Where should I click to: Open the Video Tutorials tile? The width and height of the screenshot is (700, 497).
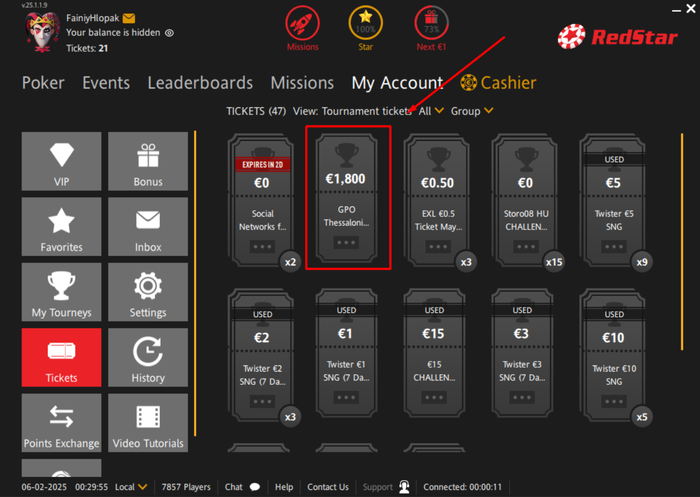pos(148,423)
